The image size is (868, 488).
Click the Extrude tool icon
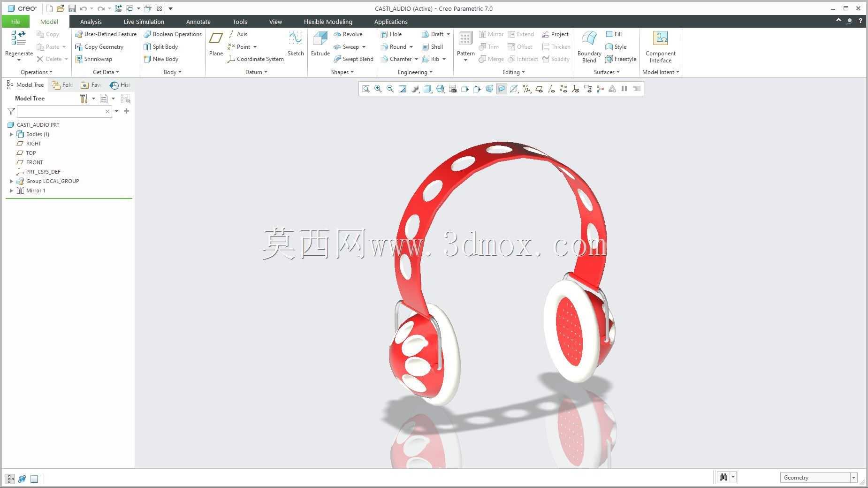320,39
